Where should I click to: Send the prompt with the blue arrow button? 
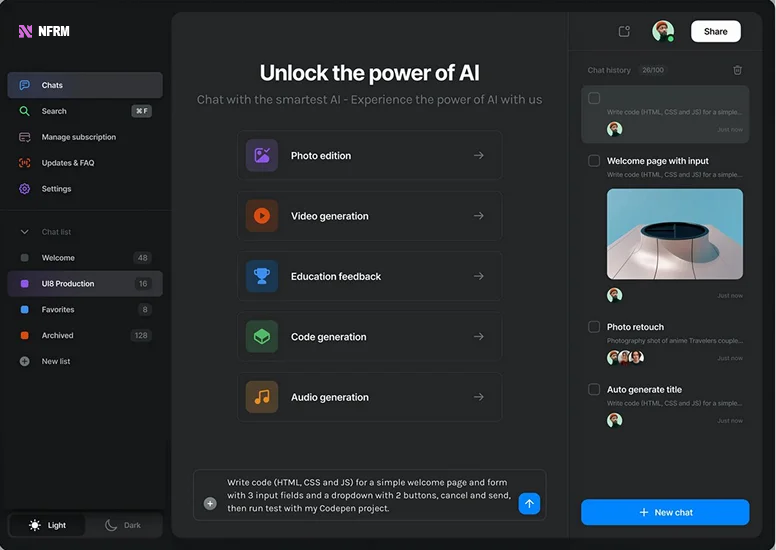tap(529, 503)
